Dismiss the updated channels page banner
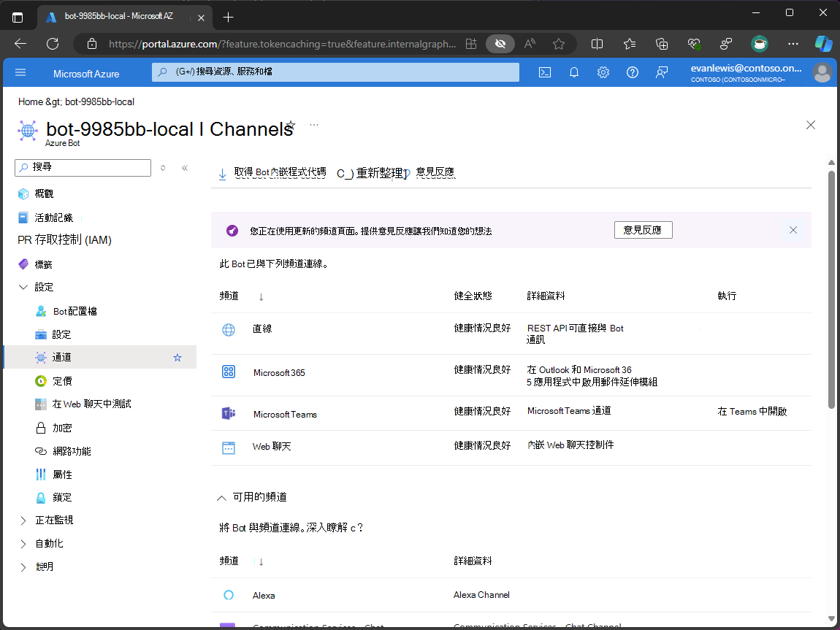 point(793,230)
